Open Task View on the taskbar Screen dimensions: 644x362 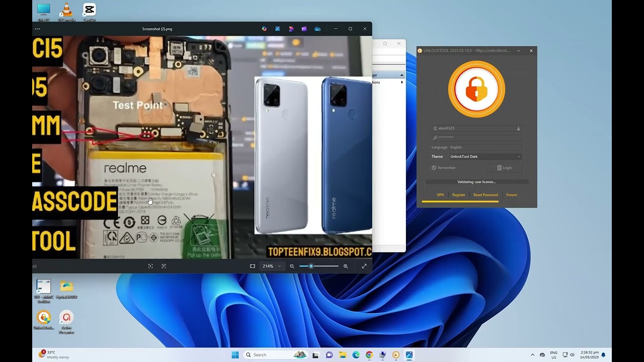point(316,354)
